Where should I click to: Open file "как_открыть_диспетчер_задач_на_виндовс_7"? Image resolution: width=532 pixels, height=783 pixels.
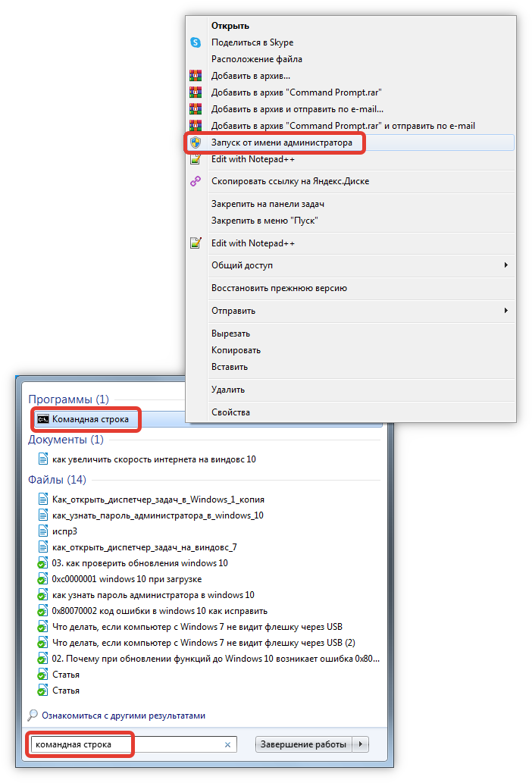click(x=145, y=547)
